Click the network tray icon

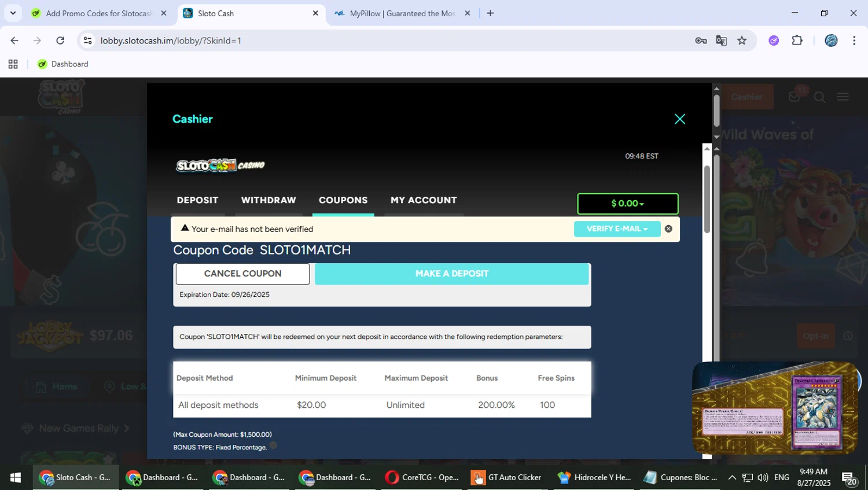point(748,478)
